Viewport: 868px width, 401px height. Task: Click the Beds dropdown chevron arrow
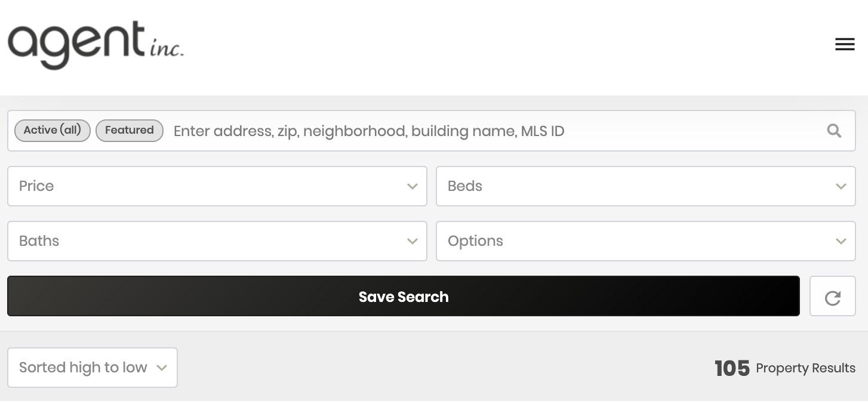point(841,186)
